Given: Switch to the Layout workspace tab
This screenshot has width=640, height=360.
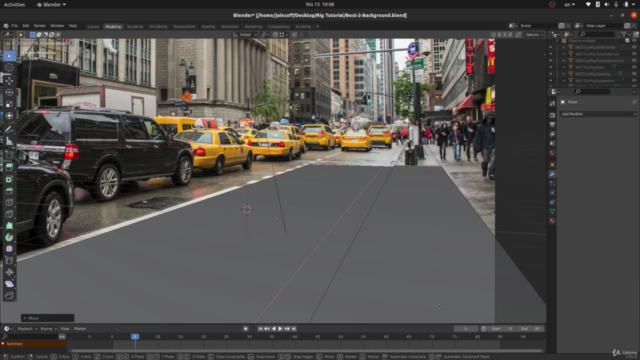Looking at the screenshot, I should (93, 27).
